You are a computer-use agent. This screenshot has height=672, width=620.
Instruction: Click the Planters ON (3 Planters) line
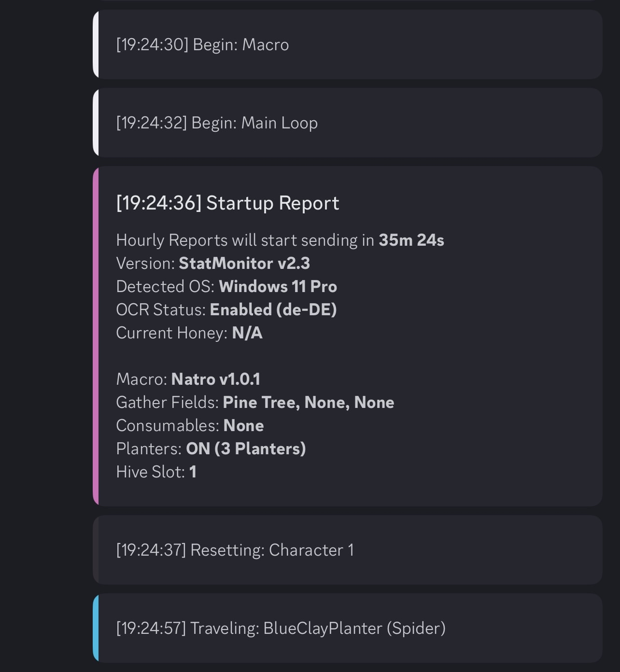point(211,449)
